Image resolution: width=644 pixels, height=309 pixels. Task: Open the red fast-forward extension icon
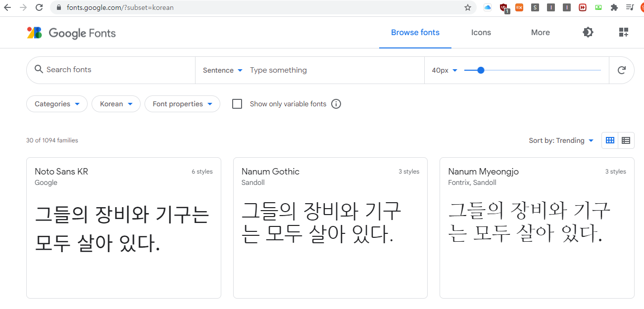(x=583, y=7)
